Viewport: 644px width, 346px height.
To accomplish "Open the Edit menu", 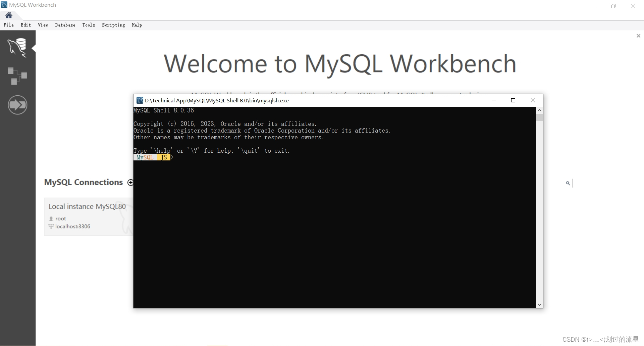I will click(26, 25).
